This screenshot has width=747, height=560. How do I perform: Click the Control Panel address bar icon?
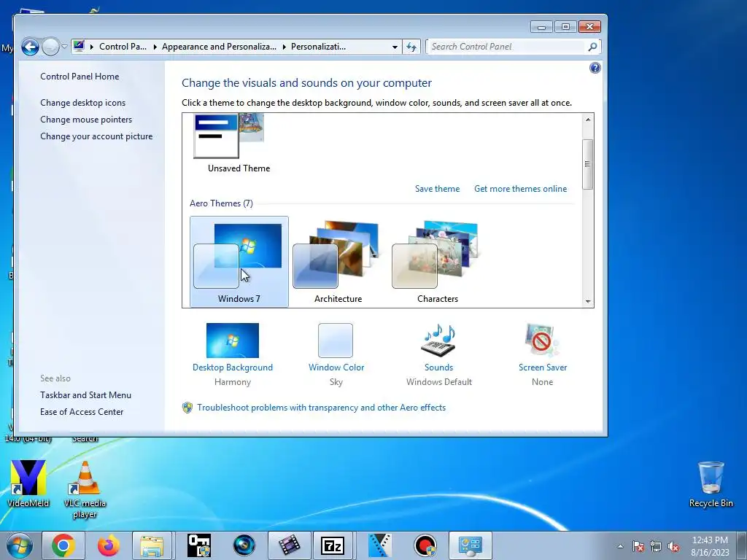pos(79,46)
